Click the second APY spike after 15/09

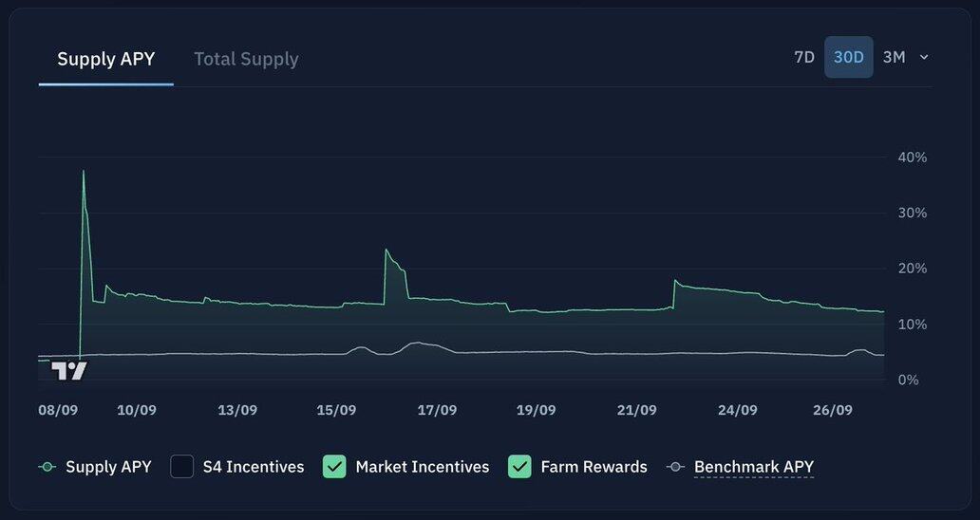tap(386, 251)
